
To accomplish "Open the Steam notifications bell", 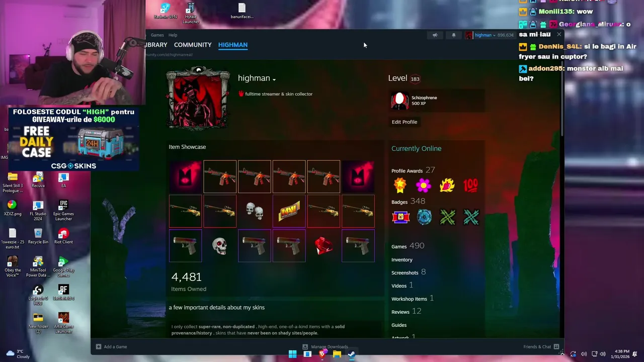I will 453,35.
